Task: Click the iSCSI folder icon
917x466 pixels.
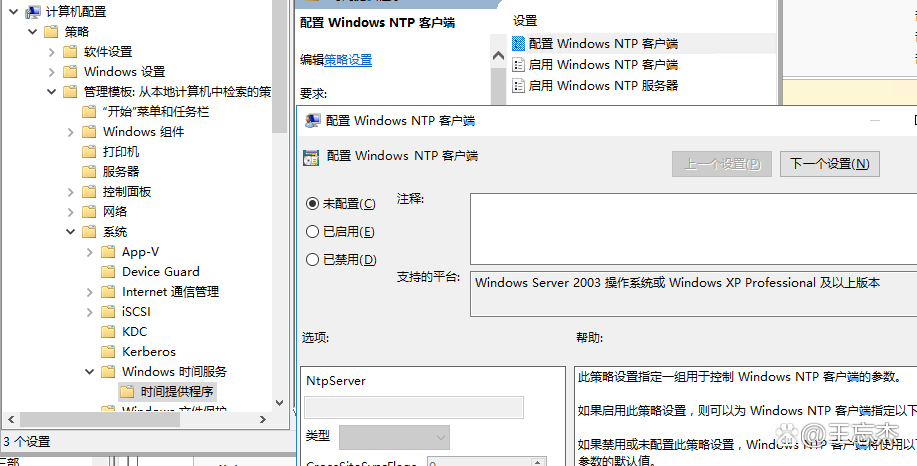Action: pyautogui.click(x=108, y=312)
